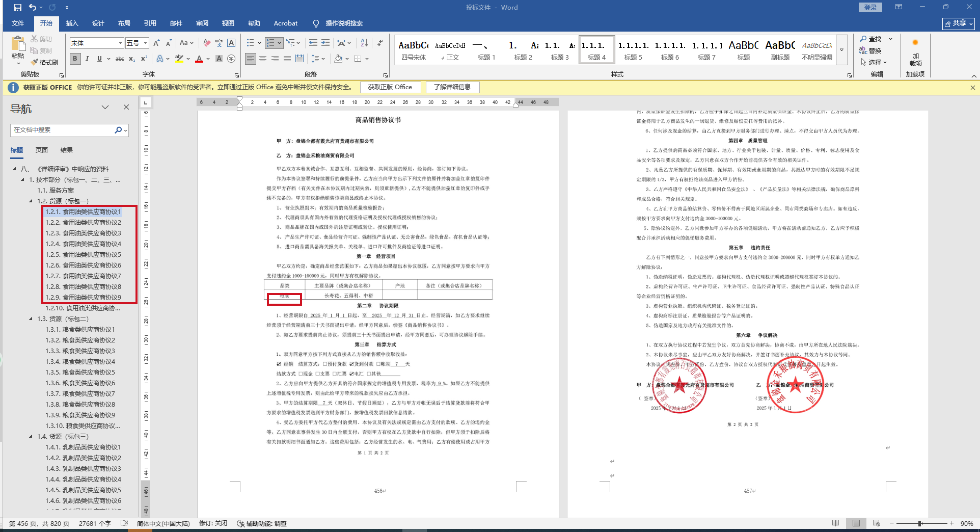Image resolution: width=980 pixels, height=532 pixels.
Task: Switch to the 布局 (Layout) ribbon tab
Action: [124, 23]
